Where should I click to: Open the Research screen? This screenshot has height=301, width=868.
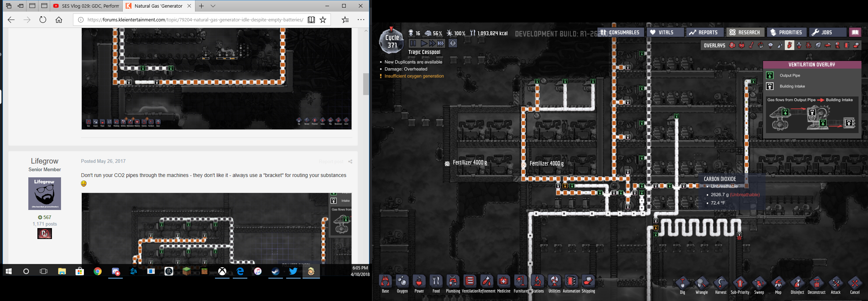coord(745,32)
